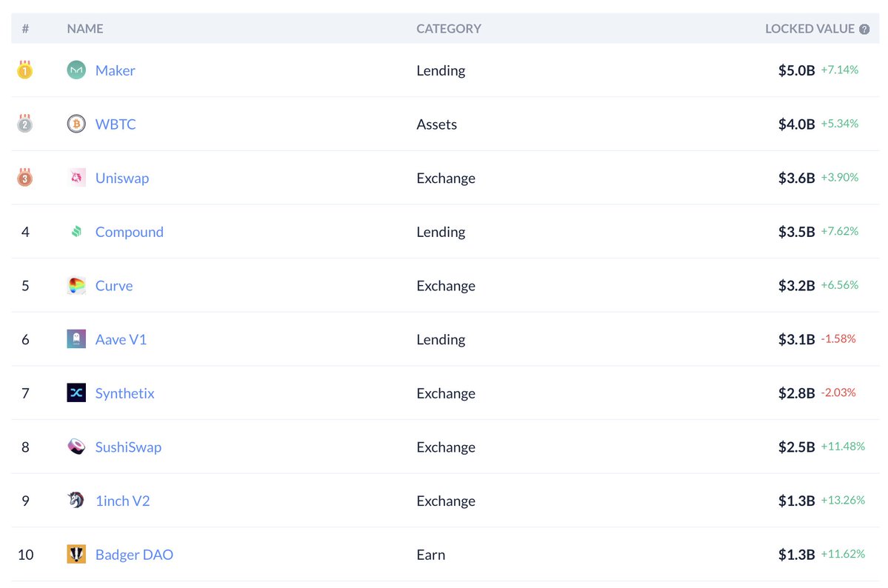Click the WBTC bitcoin logo icon
Screen dimensions: 888x588
coord(76,124)
